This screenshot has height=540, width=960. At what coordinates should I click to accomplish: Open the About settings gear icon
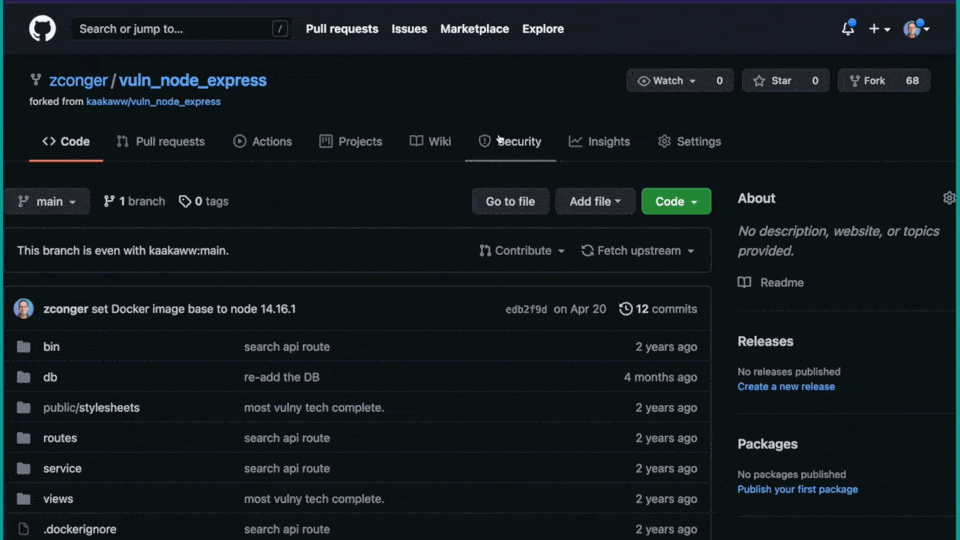948,198
